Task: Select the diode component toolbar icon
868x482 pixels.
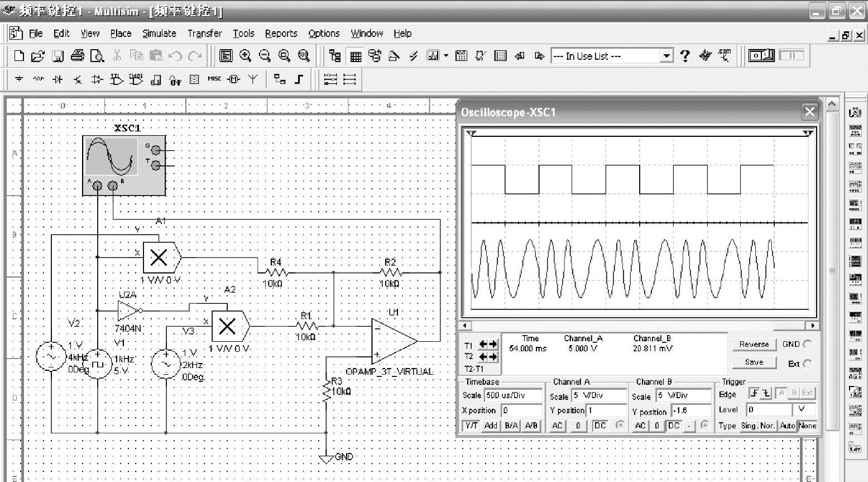Action: (57, 79)
